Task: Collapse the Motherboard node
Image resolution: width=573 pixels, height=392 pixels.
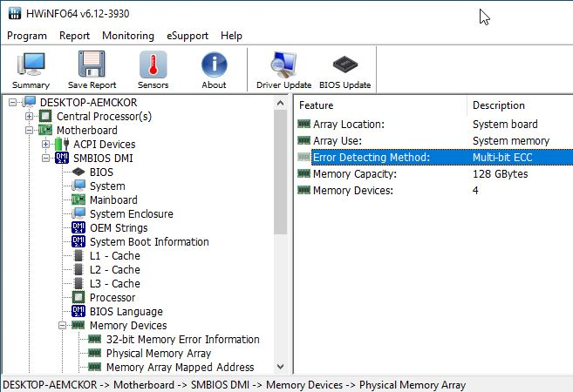Action: coord(30,130)
